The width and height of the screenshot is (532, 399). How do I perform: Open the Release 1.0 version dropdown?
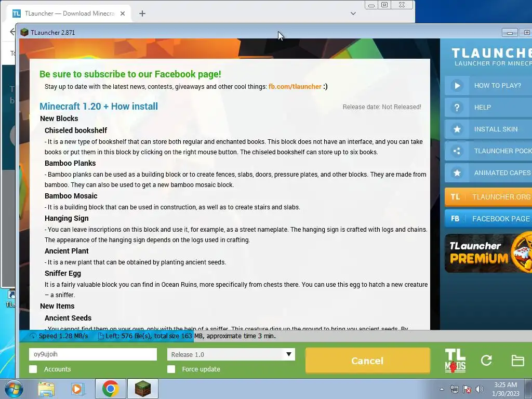coord(231,354)
